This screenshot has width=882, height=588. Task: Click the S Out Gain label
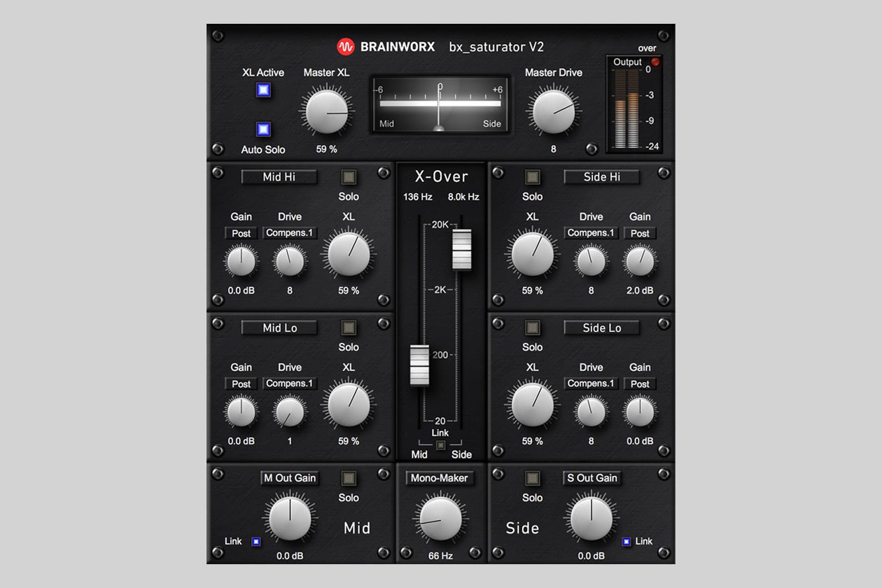point(592,478)
